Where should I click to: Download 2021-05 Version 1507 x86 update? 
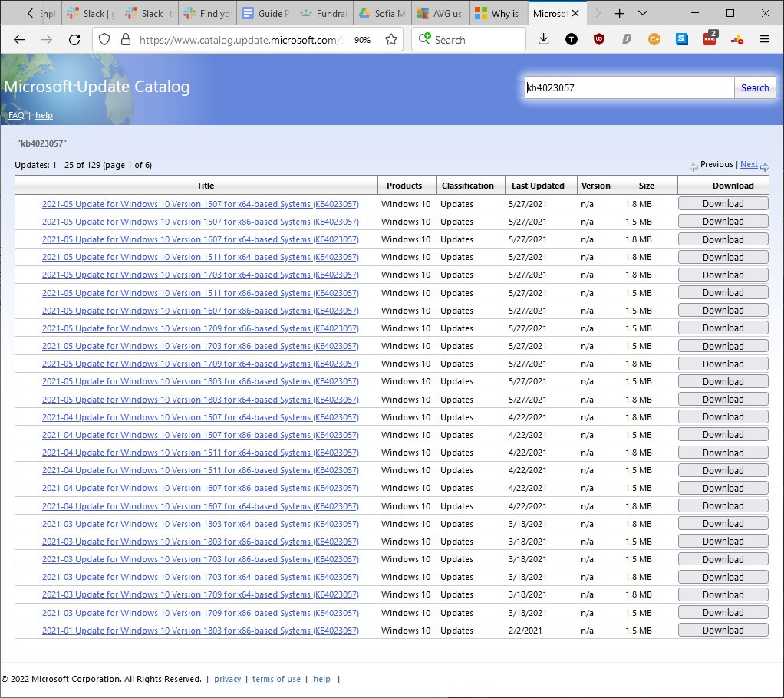pos(723,222)
